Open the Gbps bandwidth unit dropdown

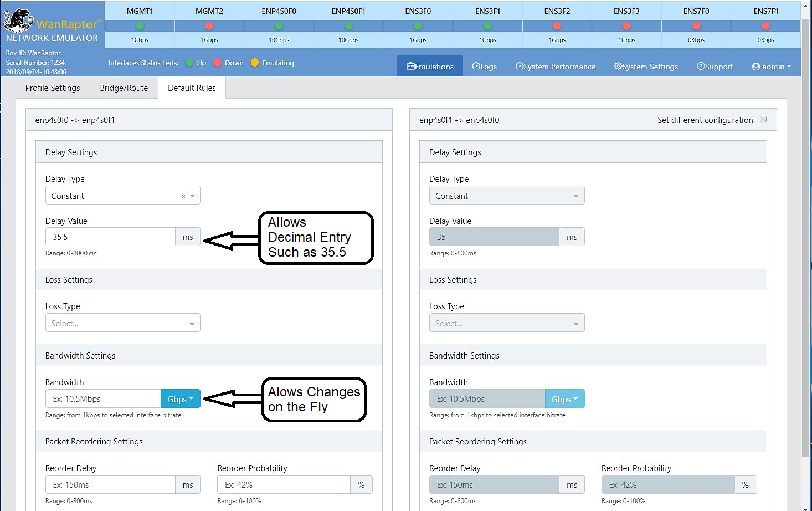(180, 398)
